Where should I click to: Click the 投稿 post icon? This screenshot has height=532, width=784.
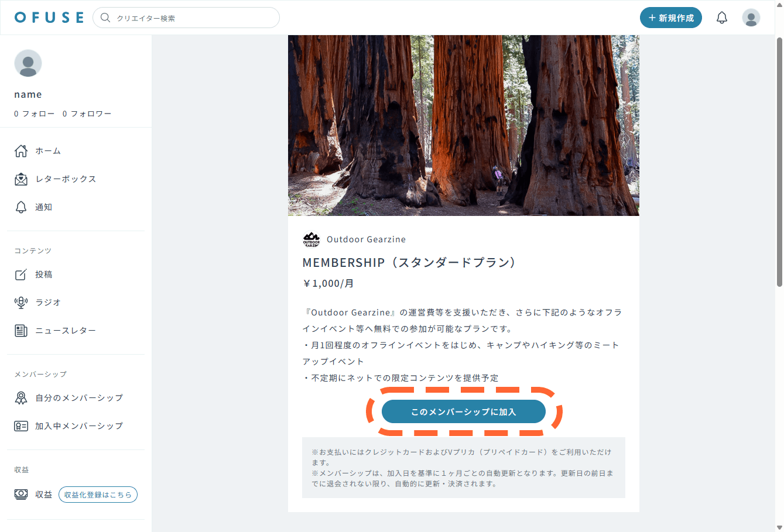coord(21,274)
